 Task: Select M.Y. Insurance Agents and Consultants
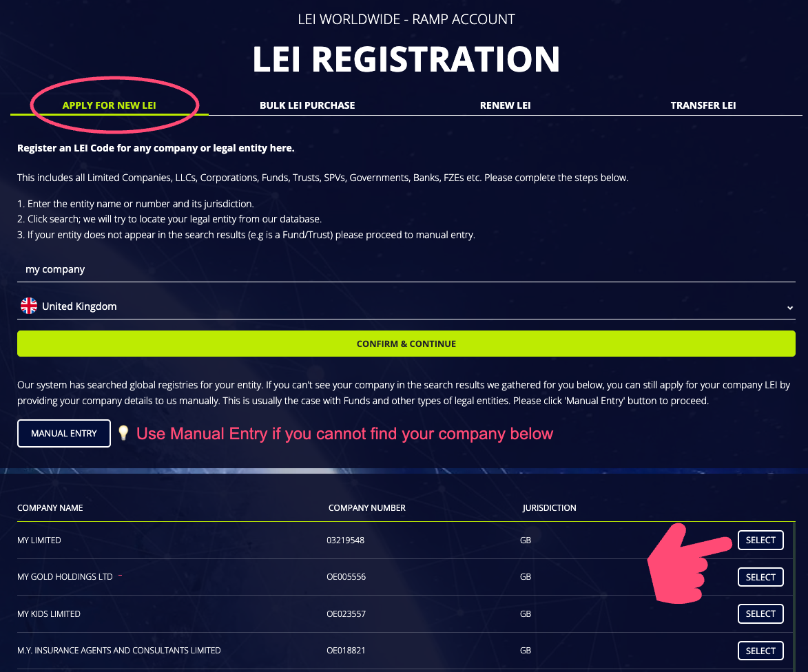(760, 651)
